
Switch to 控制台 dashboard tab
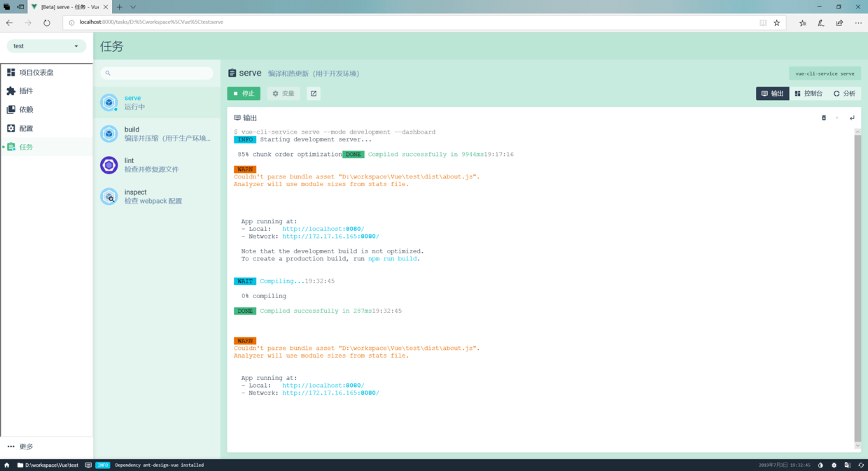coord(808,93)
